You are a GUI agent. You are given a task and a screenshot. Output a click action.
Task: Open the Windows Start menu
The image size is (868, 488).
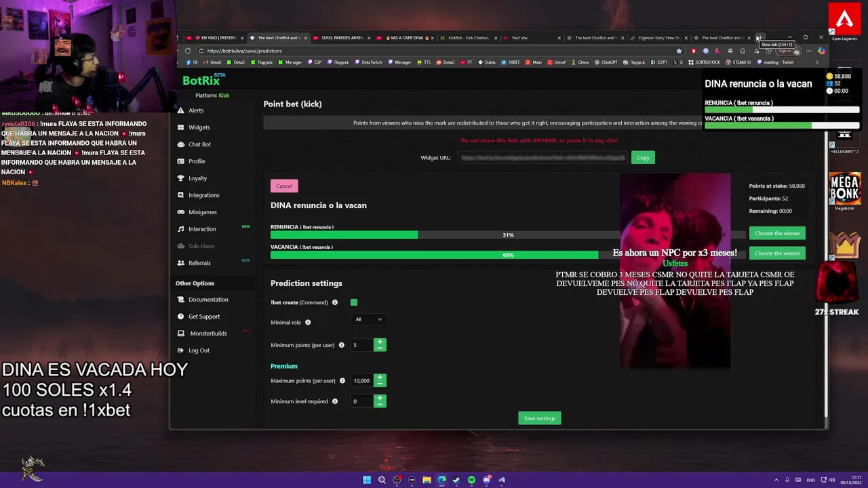tap(367, 480)
